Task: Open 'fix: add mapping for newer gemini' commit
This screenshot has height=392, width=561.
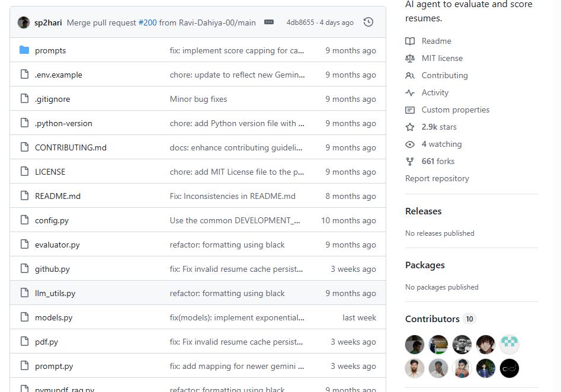Action: [x=237, y=367]
